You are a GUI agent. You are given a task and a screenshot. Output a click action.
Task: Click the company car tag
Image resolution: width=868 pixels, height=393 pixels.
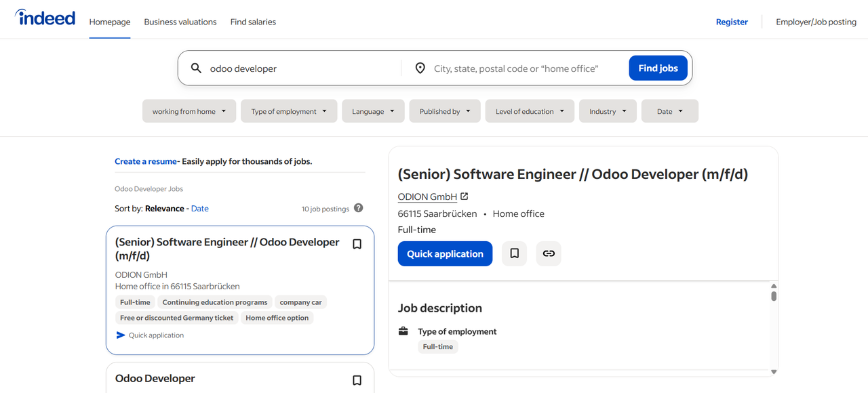[301, 302]
